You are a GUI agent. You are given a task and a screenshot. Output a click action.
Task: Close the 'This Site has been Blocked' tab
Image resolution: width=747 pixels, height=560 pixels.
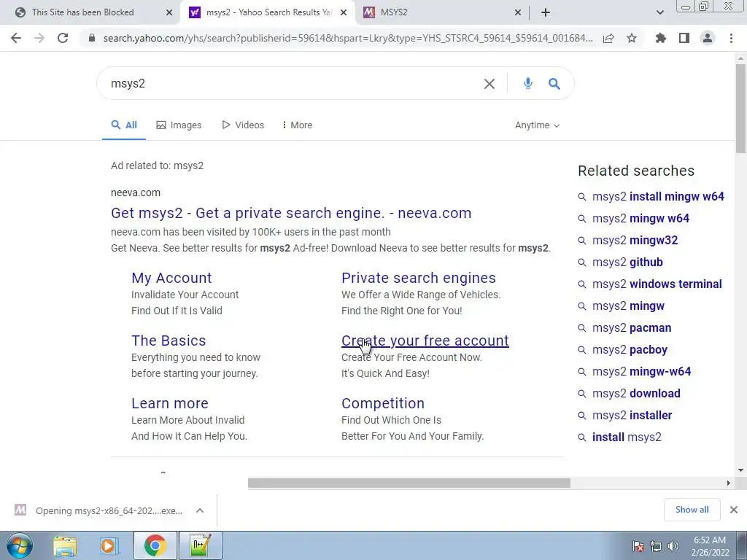[x=169, y=12]
